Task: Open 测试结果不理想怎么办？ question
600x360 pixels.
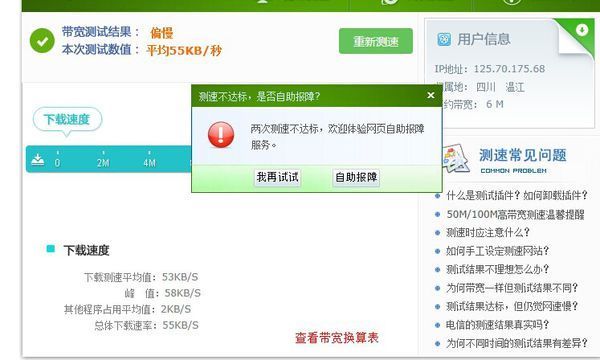Action: coord(498,269)
